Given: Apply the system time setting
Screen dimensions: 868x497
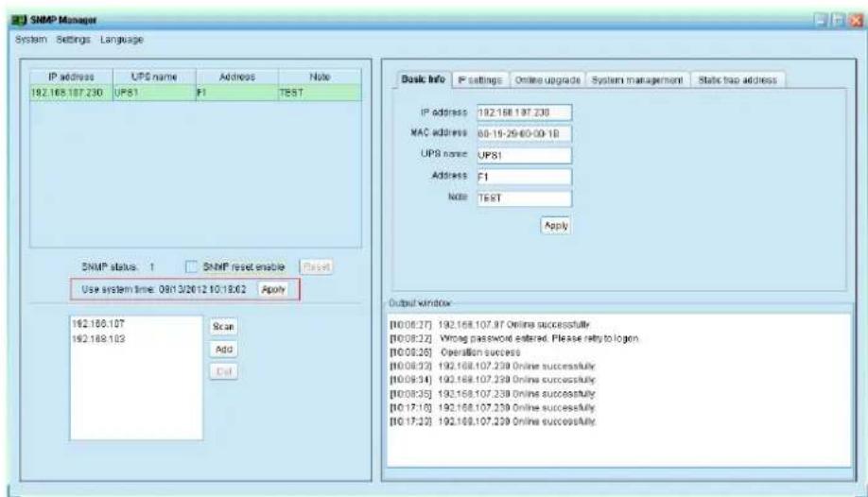Looking at the screenshot, I should (x=273, y=289).
